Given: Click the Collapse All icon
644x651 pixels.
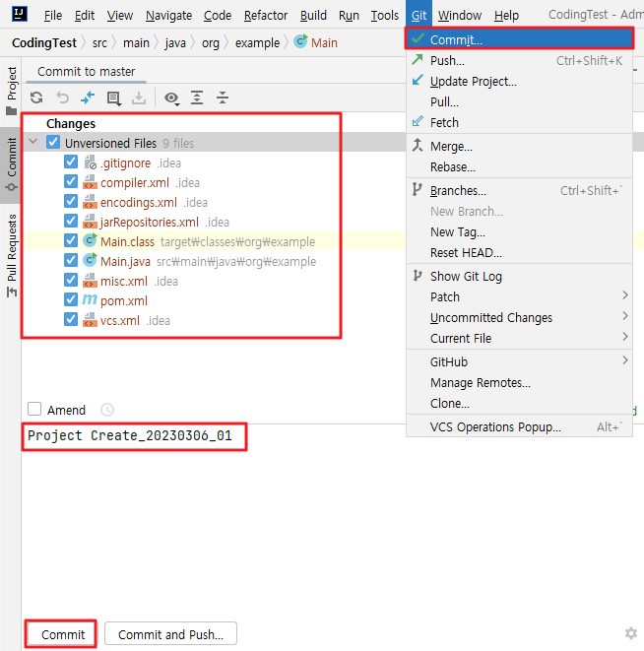Looking at the screenshot, I should point(223,98).
